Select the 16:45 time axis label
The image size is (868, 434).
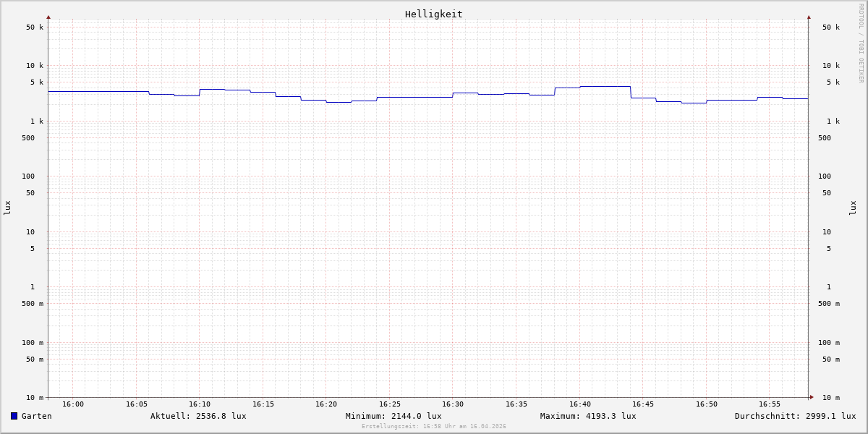[643, 404]
